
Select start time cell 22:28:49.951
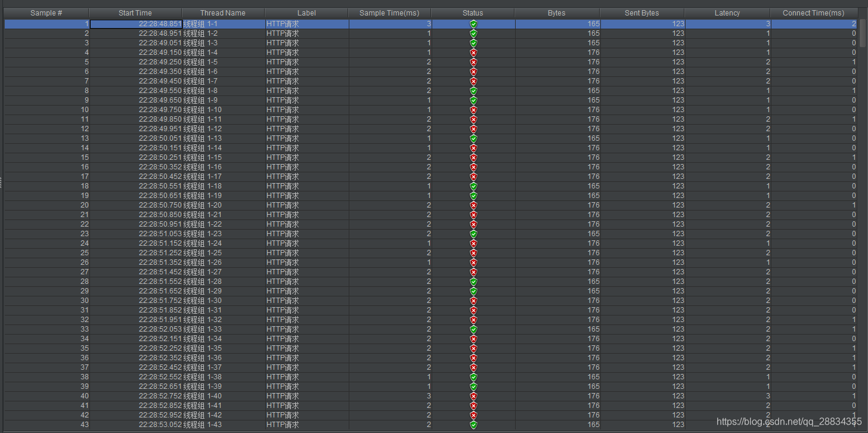136,129
